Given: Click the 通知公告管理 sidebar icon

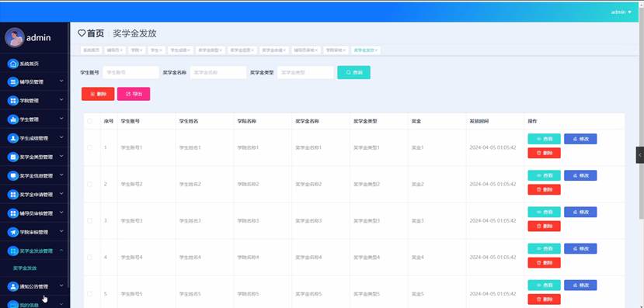Looking at the screenshot, I should [x=13, y=286].
